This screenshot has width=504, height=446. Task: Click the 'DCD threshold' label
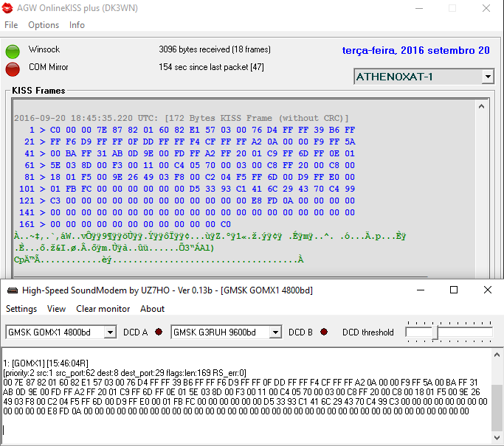click(368, 332)
